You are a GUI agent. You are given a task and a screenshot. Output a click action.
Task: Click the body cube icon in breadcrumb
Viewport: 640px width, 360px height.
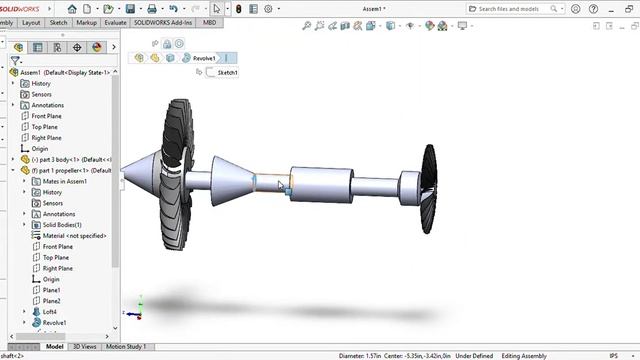click(x=170, y=58)
